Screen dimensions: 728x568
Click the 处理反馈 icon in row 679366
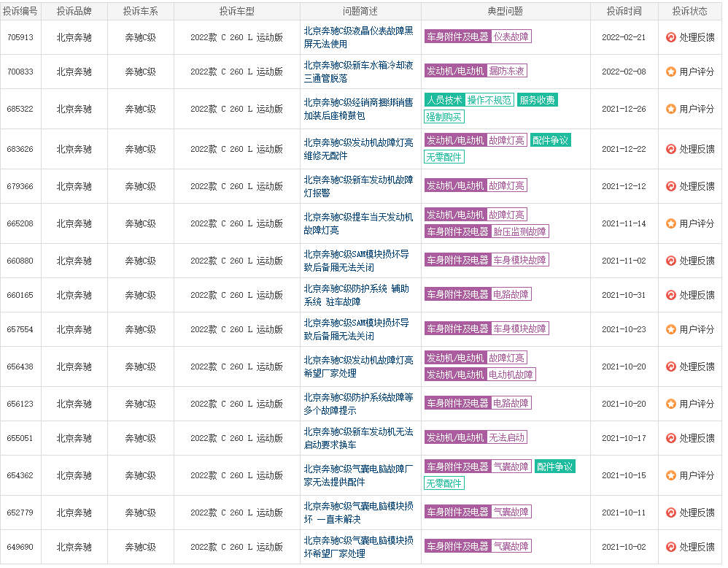coord(670,186)
